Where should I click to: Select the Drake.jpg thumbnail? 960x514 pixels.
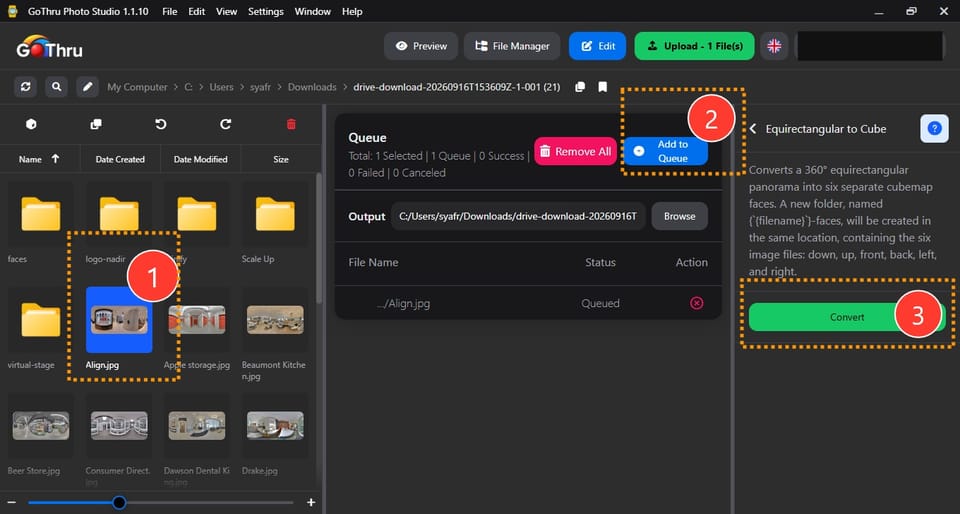[x=275, y=426]
